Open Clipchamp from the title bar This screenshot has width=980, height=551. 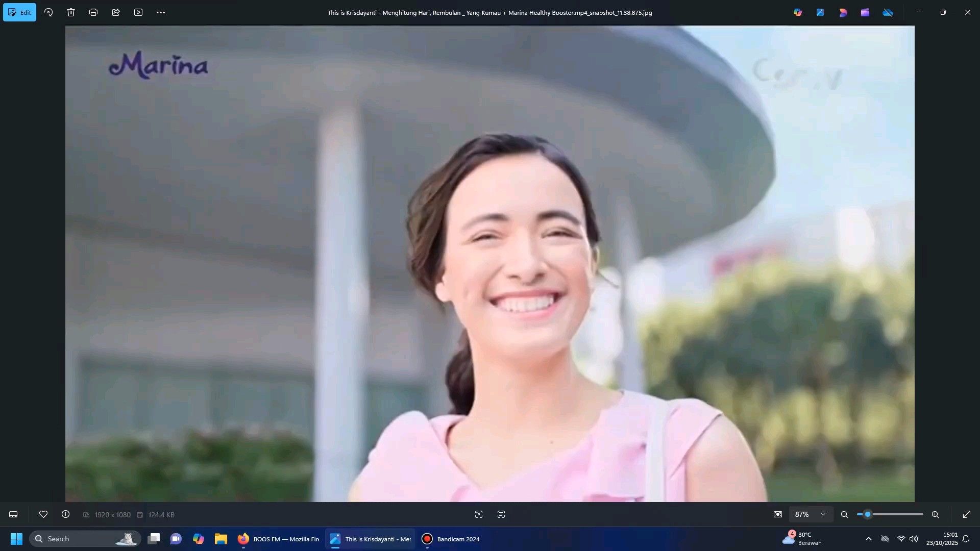click(865, 12)
